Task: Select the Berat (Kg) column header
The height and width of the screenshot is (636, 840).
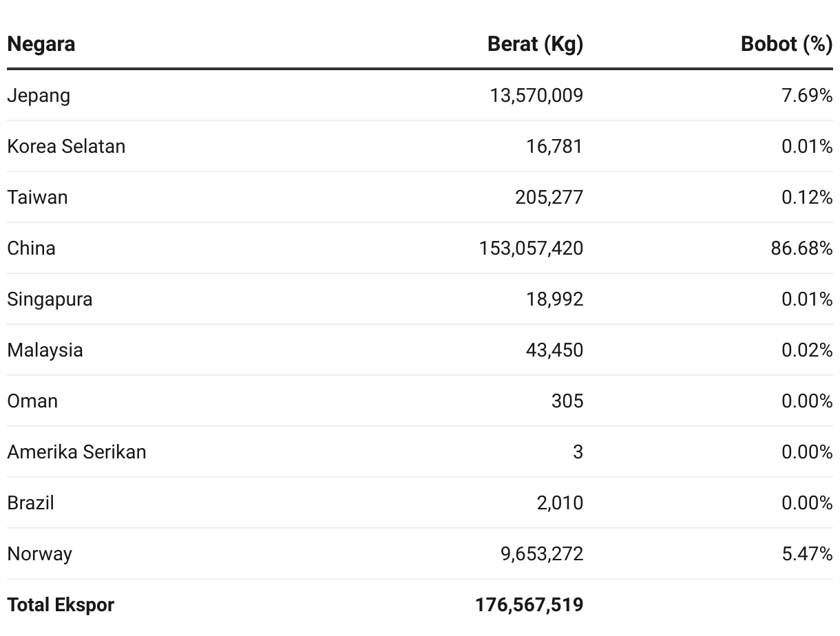Action: [535, 44]
